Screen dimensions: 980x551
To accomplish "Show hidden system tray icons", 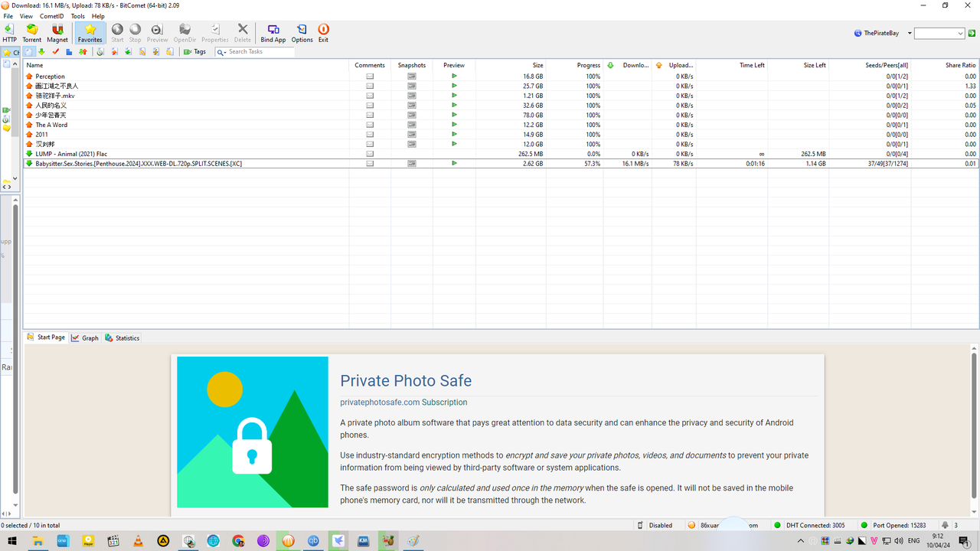I will [x=801, y=541].
